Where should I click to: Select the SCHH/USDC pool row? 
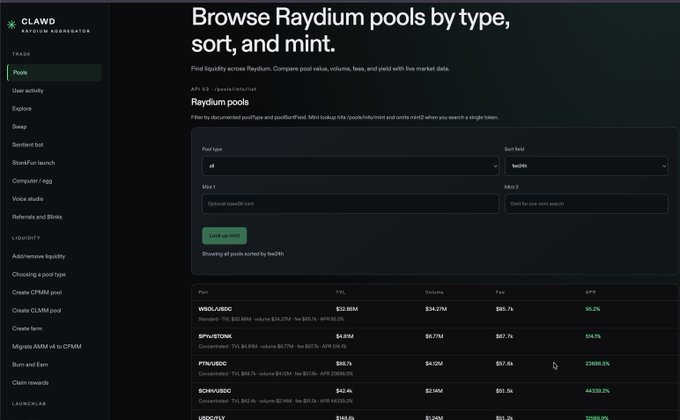point(435,396)
